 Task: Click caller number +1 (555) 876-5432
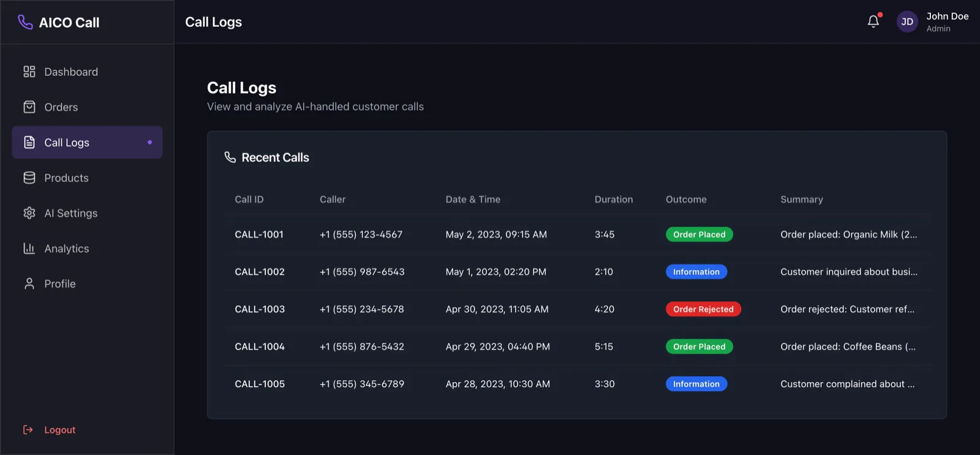362,347
